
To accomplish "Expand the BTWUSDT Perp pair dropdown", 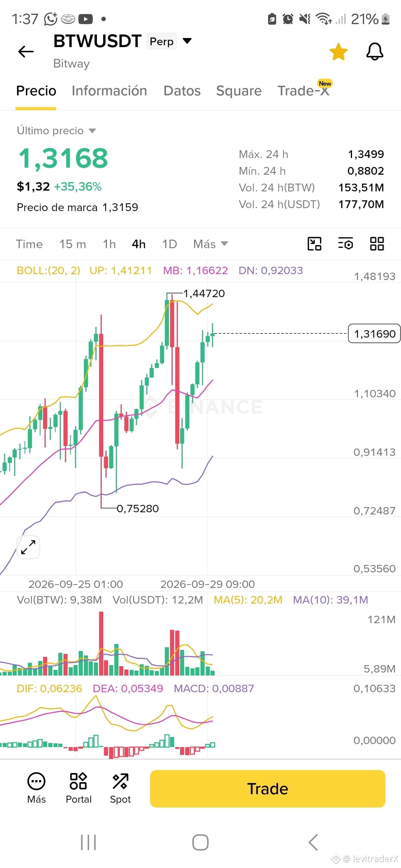I will click(x=188, y=41).
